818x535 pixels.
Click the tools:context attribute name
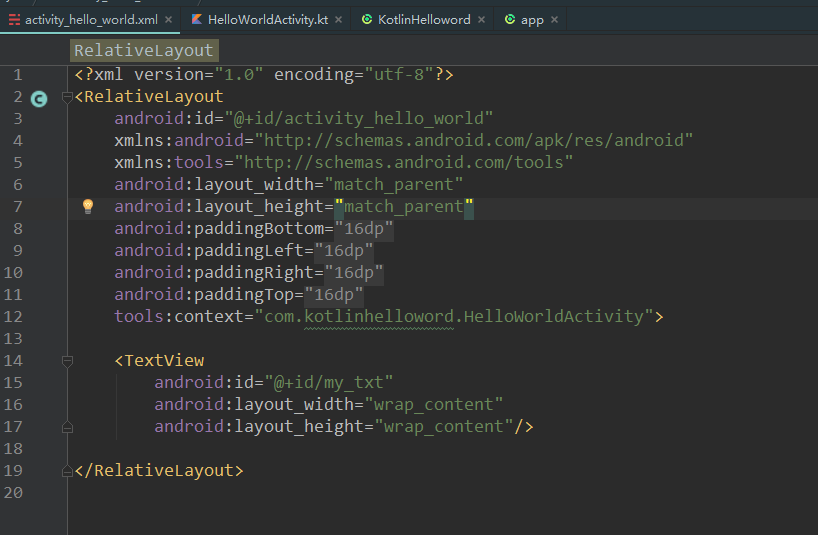click(x=179, y=317)
